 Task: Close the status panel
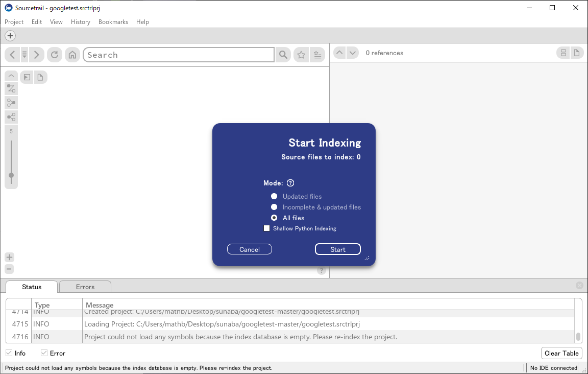[579, 286]
